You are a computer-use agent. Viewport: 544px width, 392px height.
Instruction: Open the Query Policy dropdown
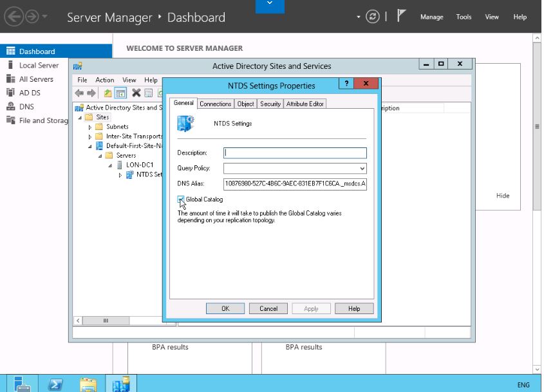pos(362,169)
